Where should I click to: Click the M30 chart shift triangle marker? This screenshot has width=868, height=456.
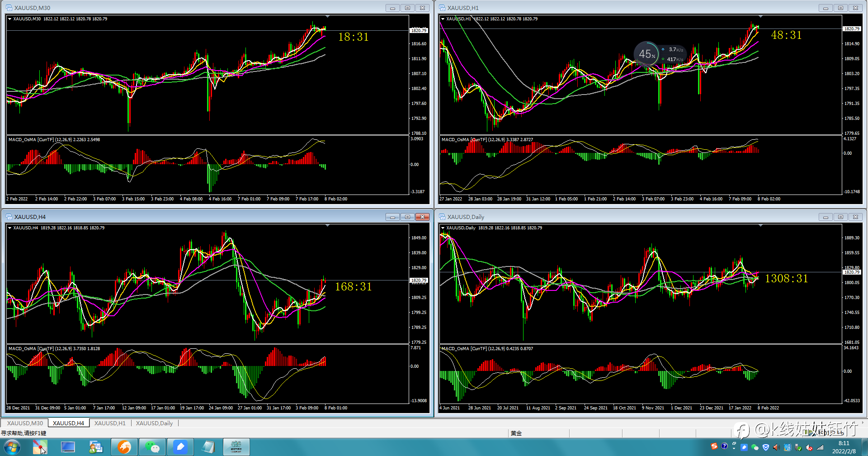point(327,16)
